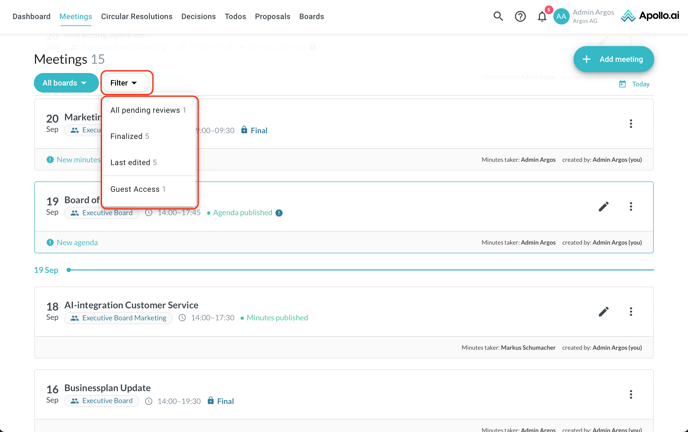Click the AA user avatar
This screenshot has height=432, width=688.
561,16
